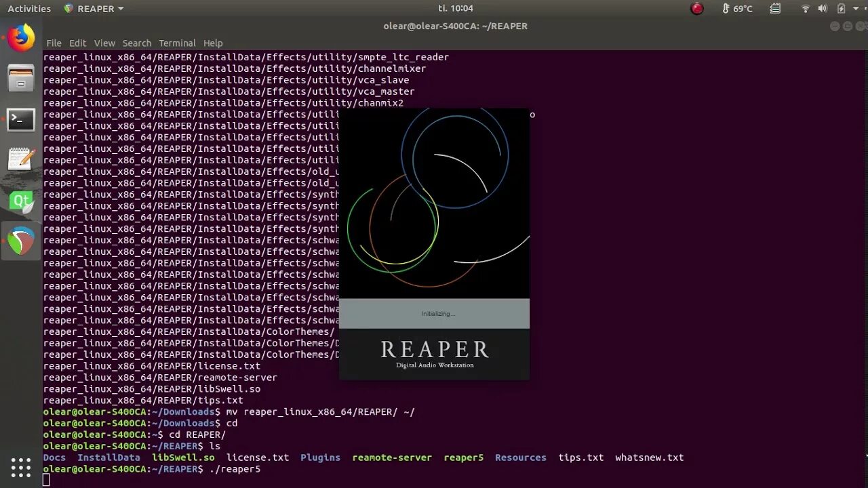Viewport: 868px width, 488px height.
Task: Click the line ending in smpte_ltc_reader
Action: [246, 57]
